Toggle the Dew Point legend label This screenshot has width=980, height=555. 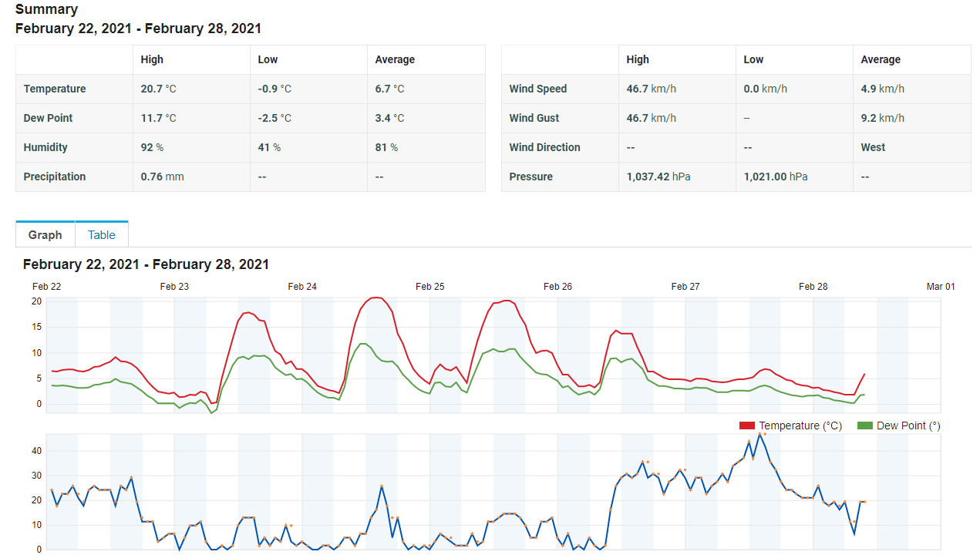coord(908,425)
